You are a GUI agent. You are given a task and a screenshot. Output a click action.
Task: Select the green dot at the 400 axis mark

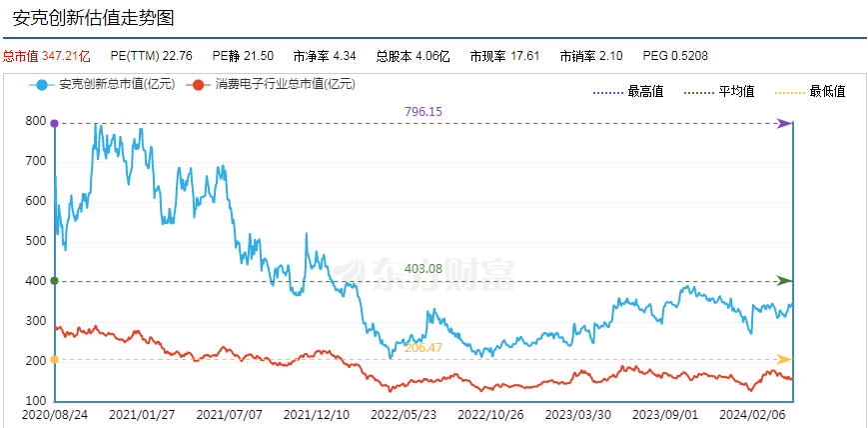[54, 281]
